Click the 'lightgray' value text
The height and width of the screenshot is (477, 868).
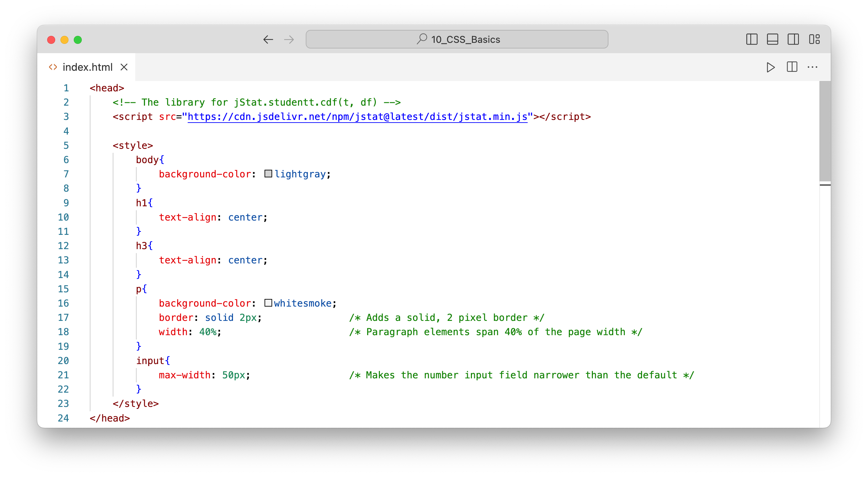click(300, 174)
